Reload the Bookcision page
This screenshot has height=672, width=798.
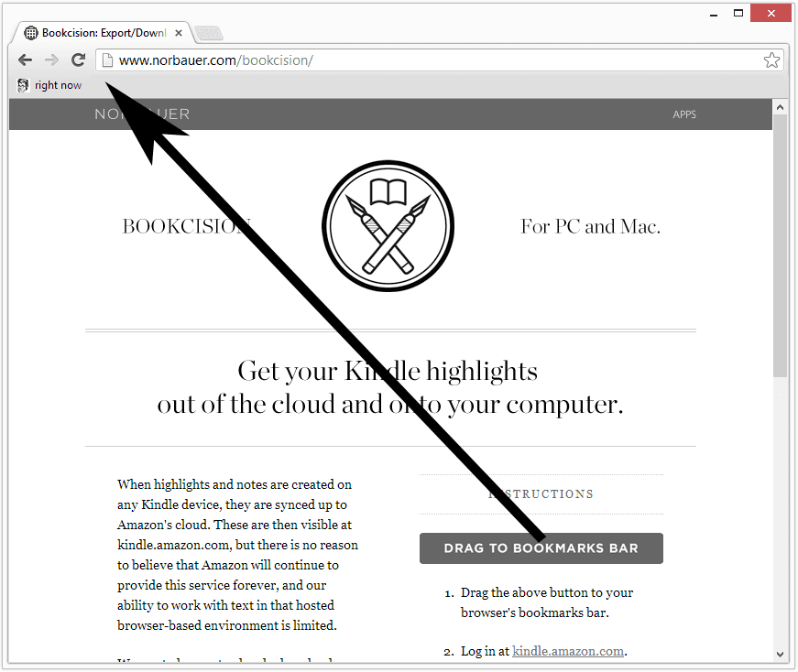tap(78, 60)
